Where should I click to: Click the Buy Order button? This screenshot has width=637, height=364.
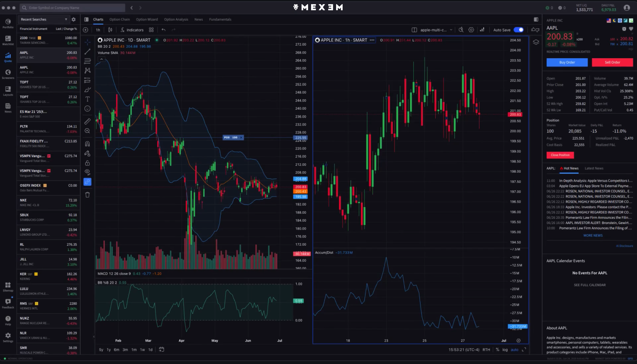click(x=567, y=62)
